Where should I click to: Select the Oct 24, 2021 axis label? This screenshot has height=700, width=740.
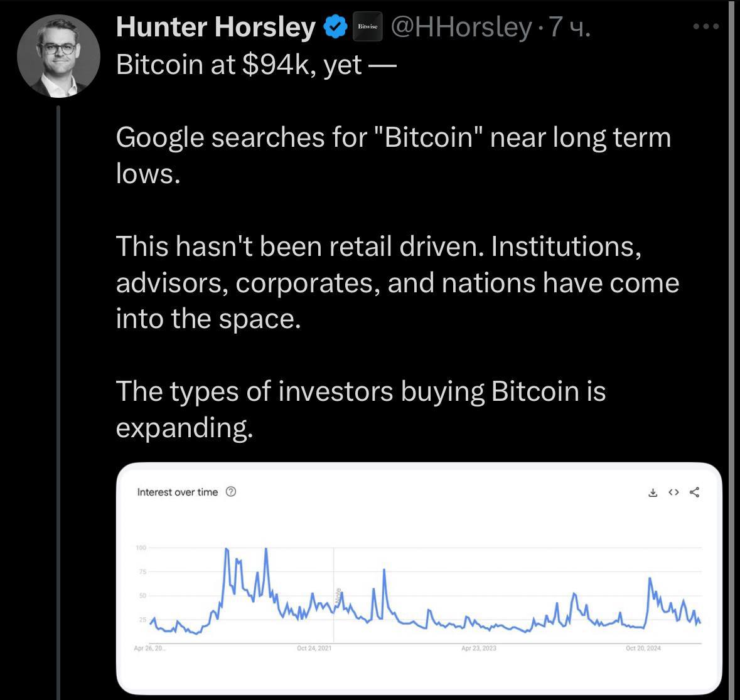point(315,649)
